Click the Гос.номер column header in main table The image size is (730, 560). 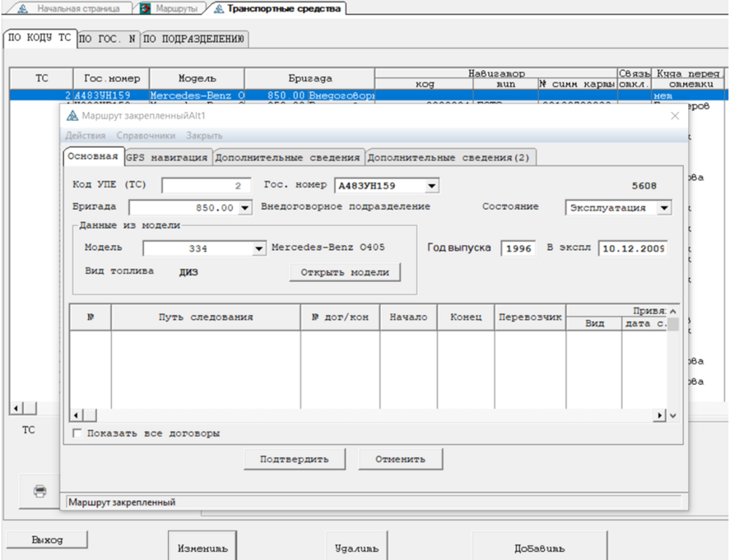pos(111,78)
